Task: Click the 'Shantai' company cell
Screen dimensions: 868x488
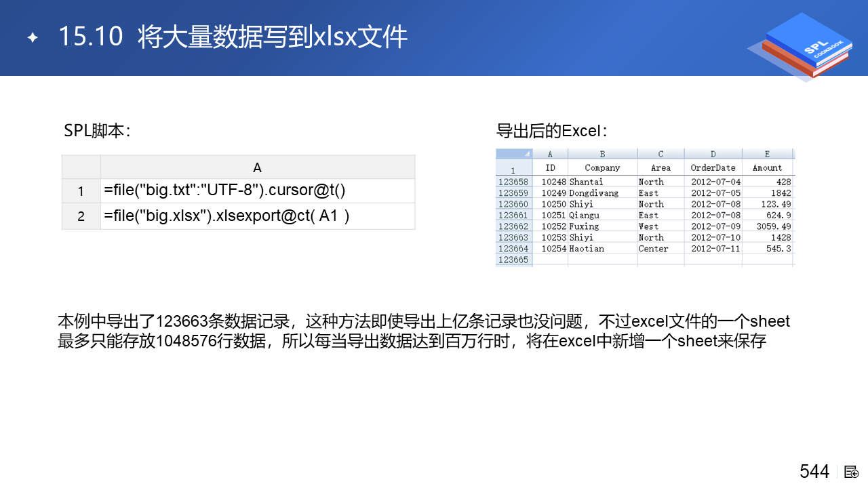Action: click(603, 182)
